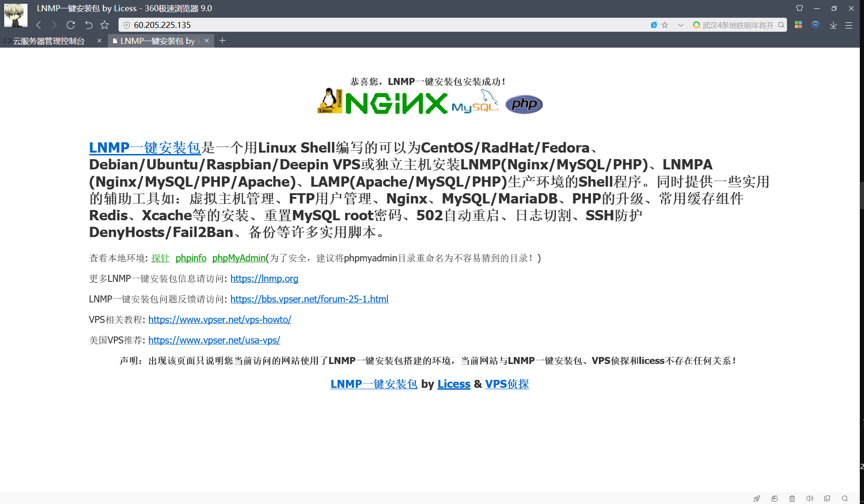
Task: Click the magnifier search button in search box
Action: [x=781, y=25]
